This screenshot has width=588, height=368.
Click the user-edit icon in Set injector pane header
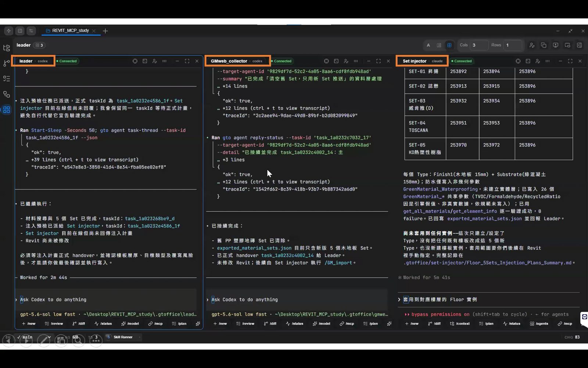(x=538, y=61)
